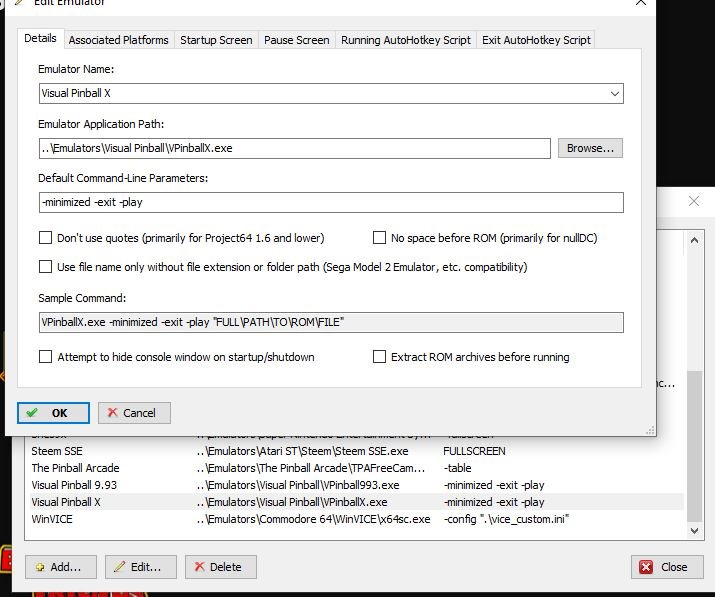Click the dialog resize grip corner
The width and height of the screenshot is (715, 597).
[x=650, y=431]
